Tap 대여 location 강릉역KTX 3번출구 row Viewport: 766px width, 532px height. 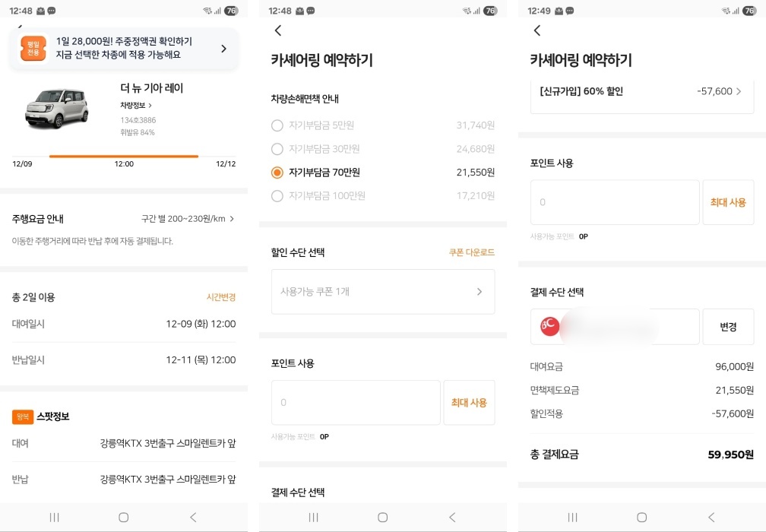(124, 444)
